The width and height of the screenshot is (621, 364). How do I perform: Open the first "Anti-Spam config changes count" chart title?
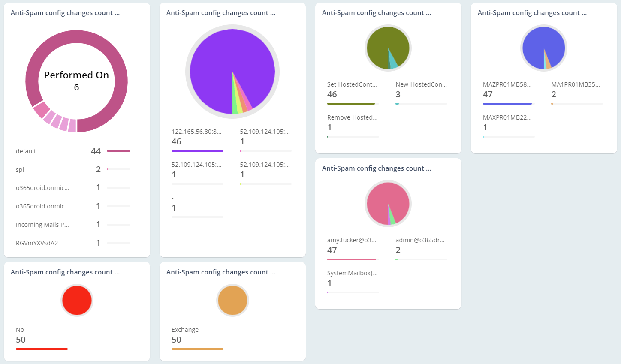(x=65, y=12)
